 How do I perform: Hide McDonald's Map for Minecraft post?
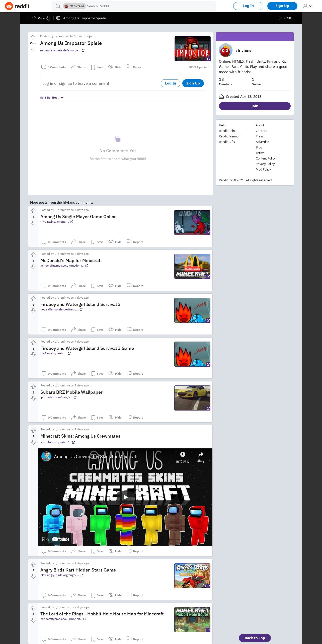(115, 286)
